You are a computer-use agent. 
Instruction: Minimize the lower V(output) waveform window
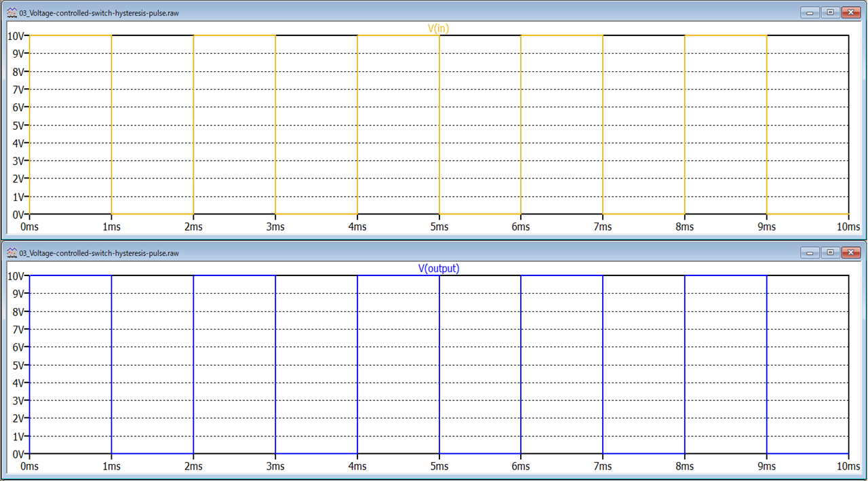pyautogui.click(x=810, y=252)
